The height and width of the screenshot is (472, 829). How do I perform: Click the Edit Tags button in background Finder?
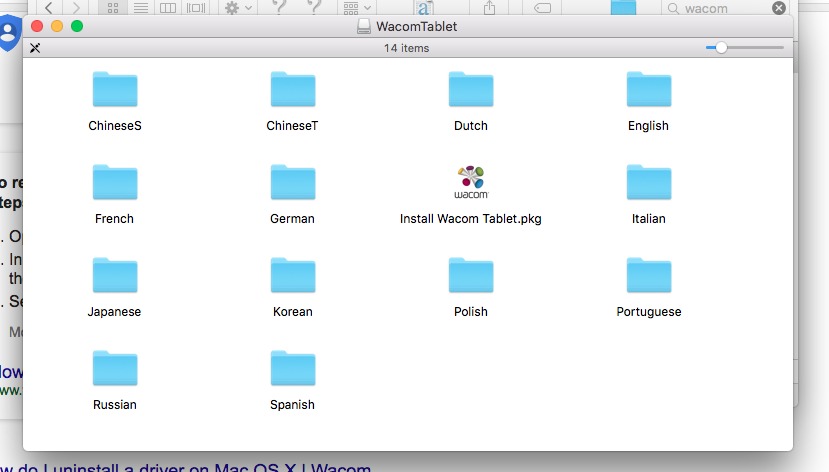pos(542,7)
